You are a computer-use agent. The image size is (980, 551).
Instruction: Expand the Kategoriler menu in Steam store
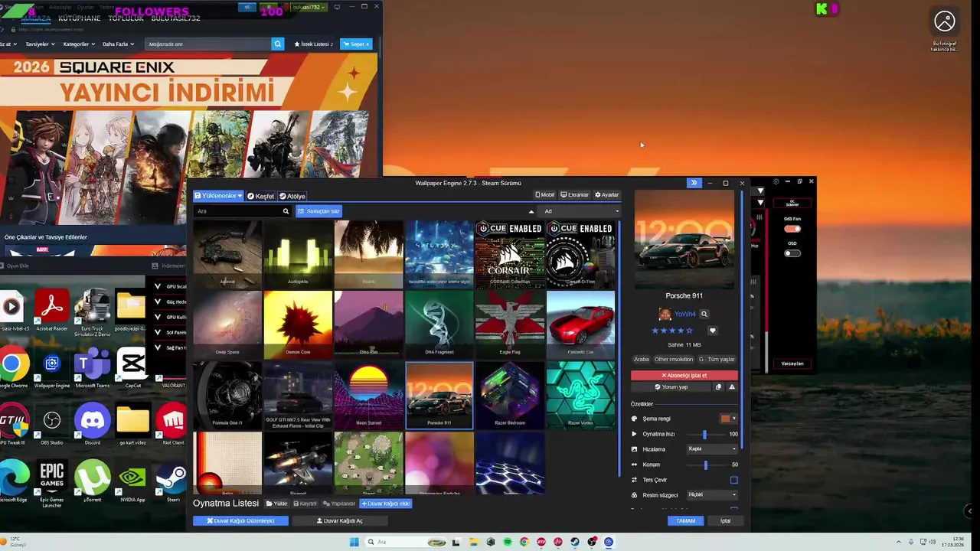point(79,44)
